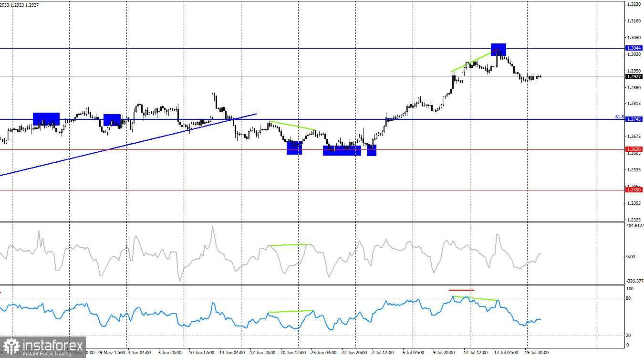Click the 1.2675 price axis value
Image resolution: width=644 pixels, height=358 pixels.
click(x=634, y=137)
